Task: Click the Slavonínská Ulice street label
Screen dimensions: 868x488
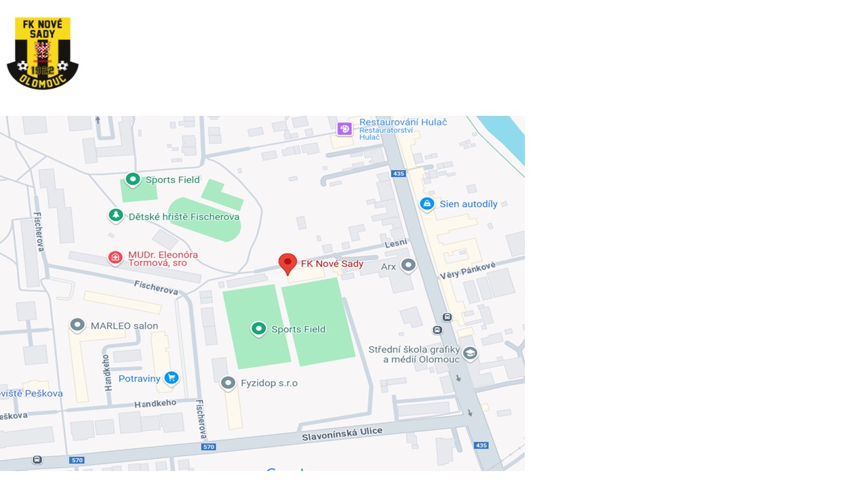Action: 342,434
